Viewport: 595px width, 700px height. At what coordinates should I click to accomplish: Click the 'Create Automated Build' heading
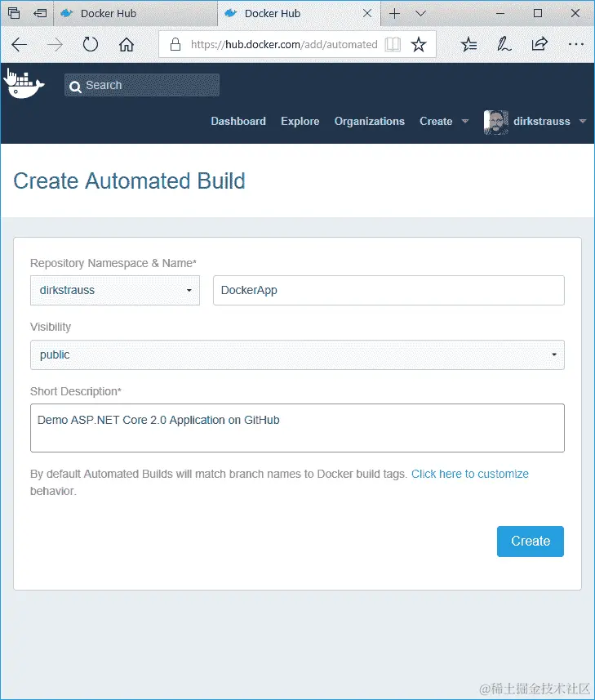pos(129,181)
